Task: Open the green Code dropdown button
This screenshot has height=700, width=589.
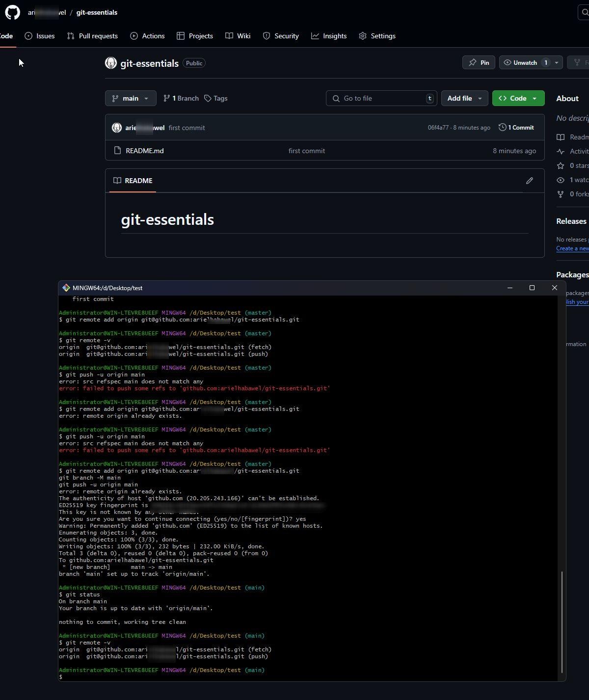Action: [518, 98]
